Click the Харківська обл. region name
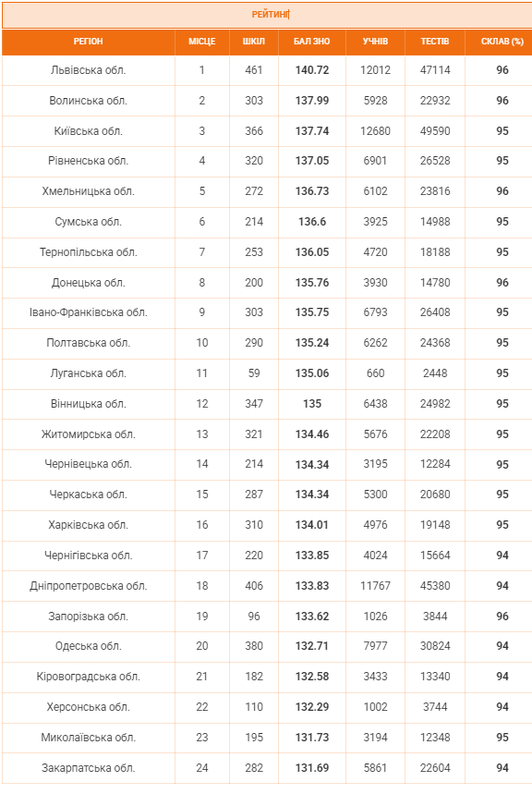This screenshot has height=794, width=532. coord(88,525)
